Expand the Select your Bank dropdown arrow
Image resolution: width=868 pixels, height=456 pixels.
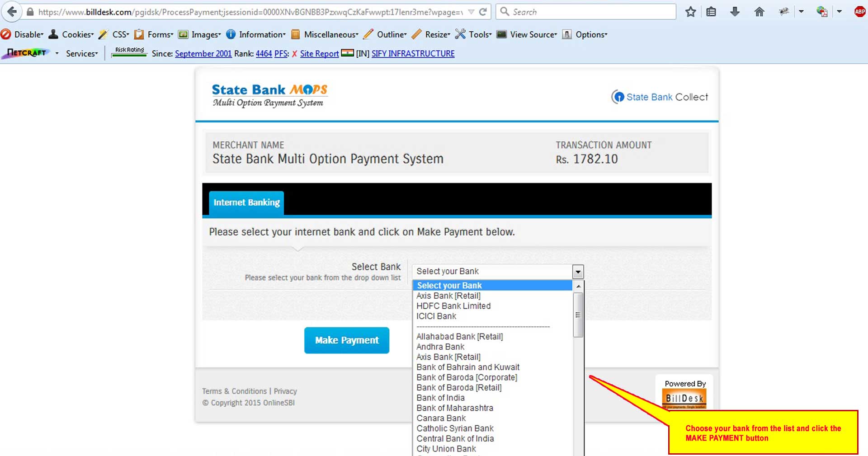[x=577, y=272]
